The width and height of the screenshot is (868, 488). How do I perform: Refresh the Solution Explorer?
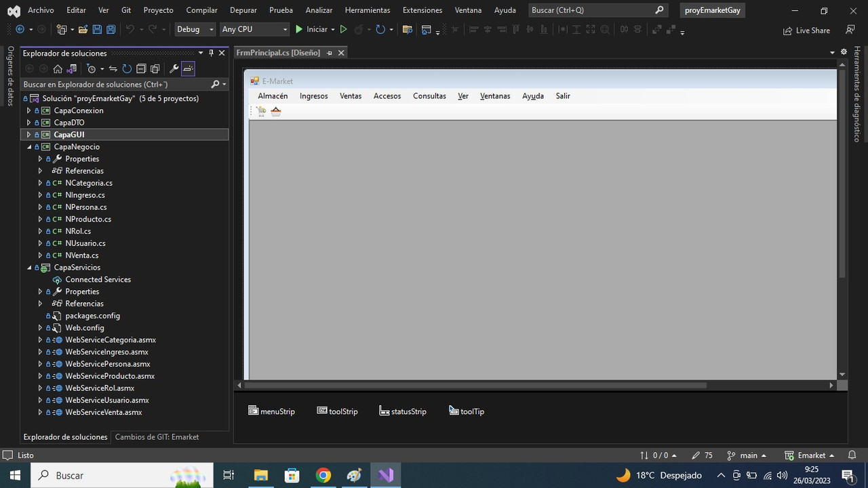pos(127,68)
